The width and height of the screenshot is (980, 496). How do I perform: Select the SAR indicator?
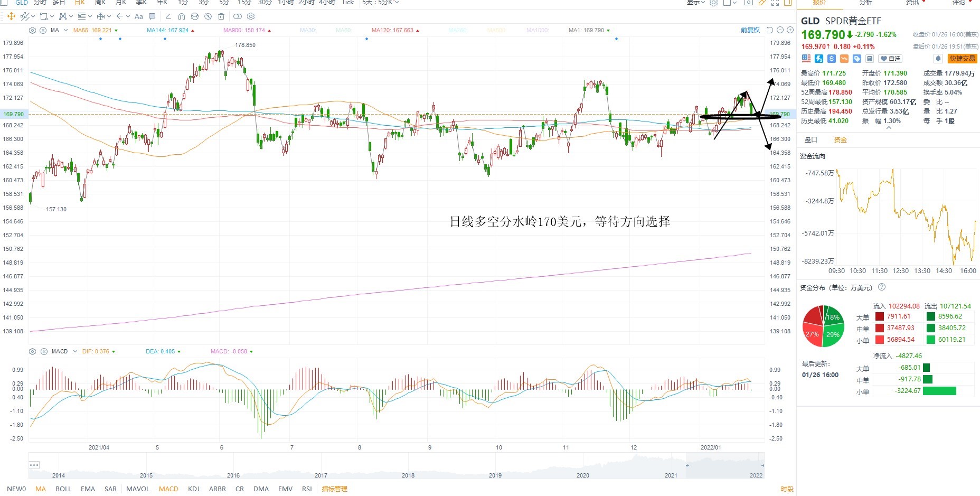pyautogui.click(x=111, y=489)
